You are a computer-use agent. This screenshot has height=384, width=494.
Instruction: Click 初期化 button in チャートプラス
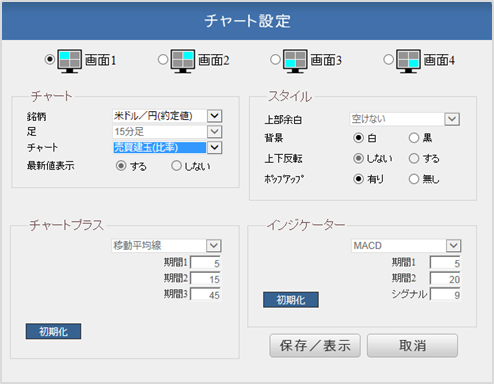pos(53,331)
